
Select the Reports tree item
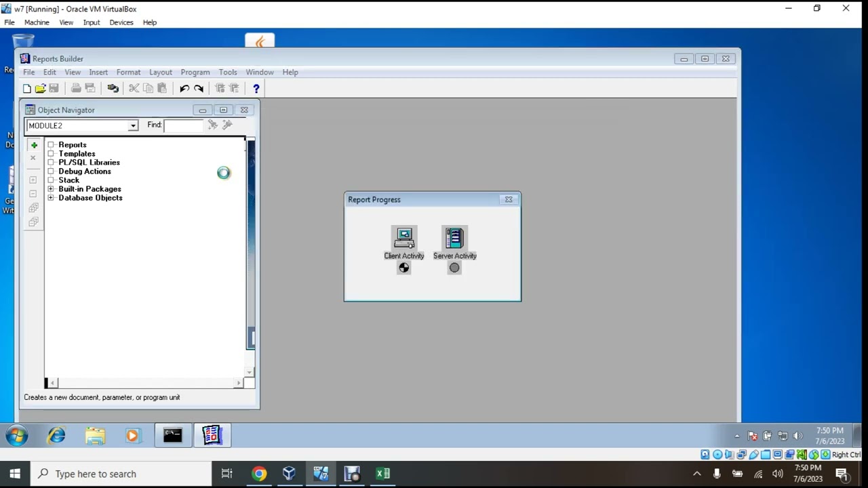[x=73, y=145]
